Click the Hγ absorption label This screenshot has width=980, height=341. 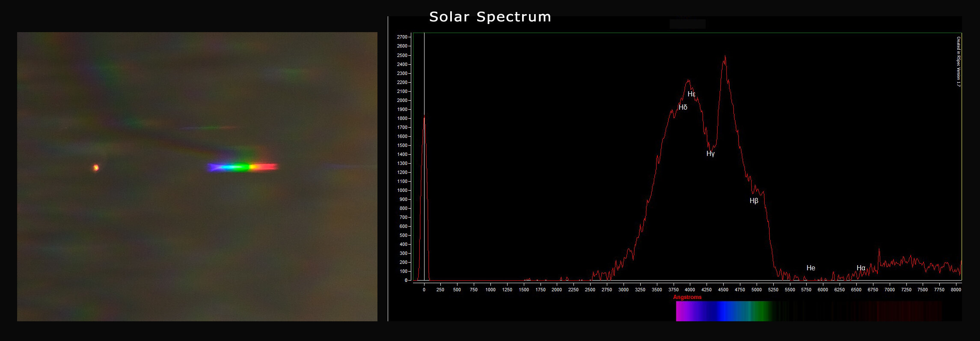pyautogui.click(x=710, y=154)
